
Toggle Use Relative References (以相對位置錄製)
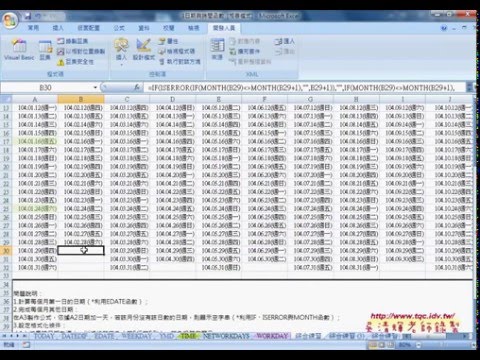click(x=81, y=51)
